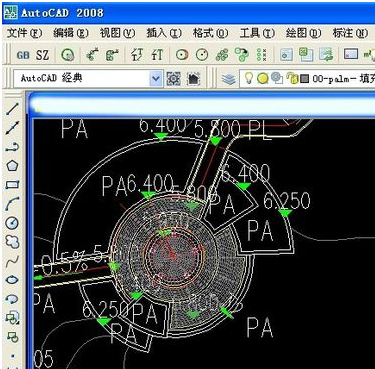Open the 格式(O) menu
The image size is (375, 369).
[x=210, y=33]
